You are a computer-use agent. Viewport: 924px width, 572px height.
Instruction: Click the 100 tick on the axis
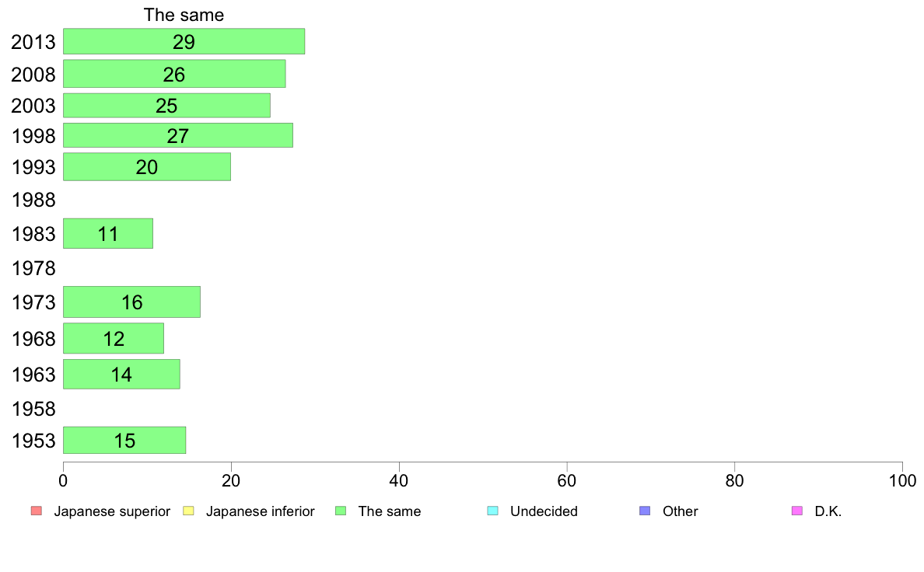click(x=902, y=481)
